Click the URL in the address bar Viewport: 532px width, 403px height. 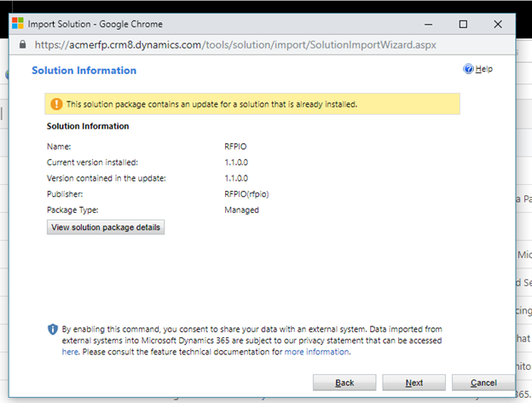point(235,45)
